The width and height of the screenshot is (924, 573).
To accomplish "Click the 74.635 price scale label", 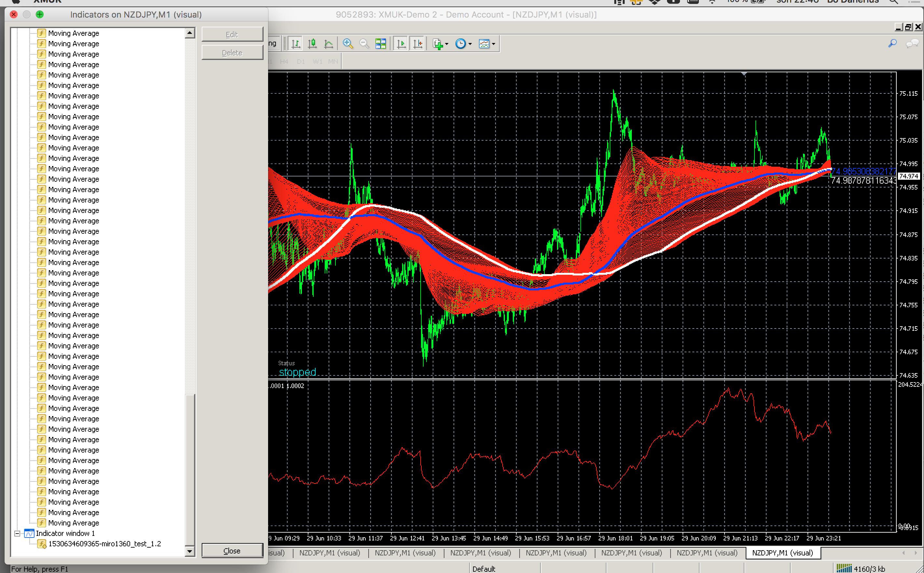I will pos(908,376).
